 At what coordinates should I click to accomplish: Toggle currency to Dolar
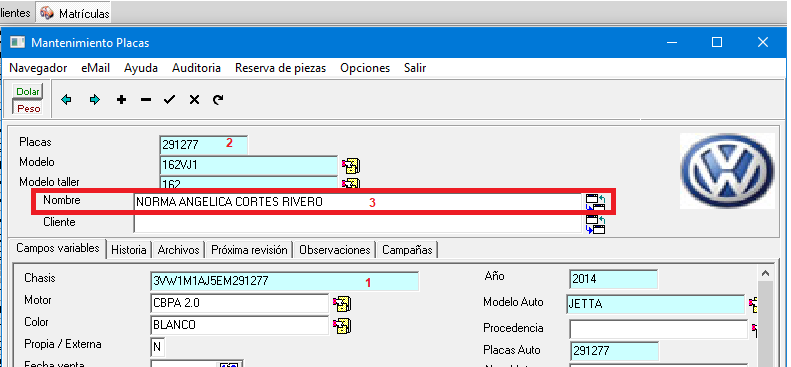click(28, 91)
